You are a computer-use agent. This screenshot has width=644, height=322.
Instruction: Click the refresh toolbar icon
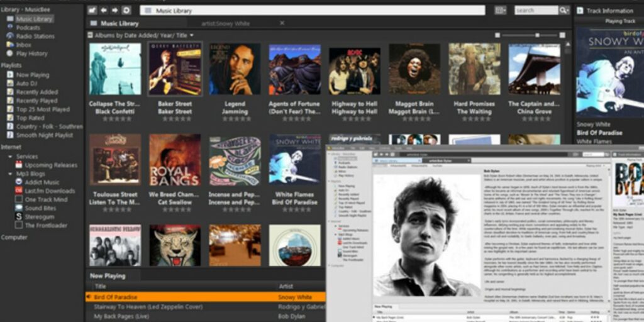click(126, 10)
